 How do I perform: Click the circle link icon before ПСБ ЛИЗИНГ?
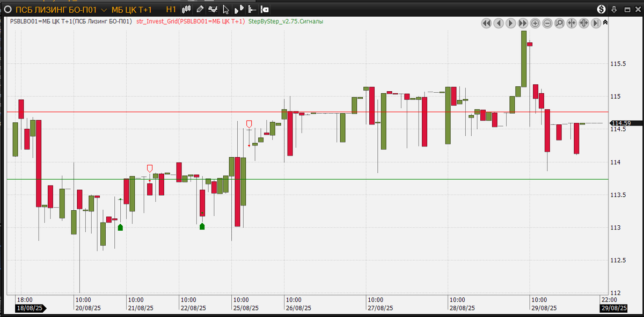coord(8,9)
